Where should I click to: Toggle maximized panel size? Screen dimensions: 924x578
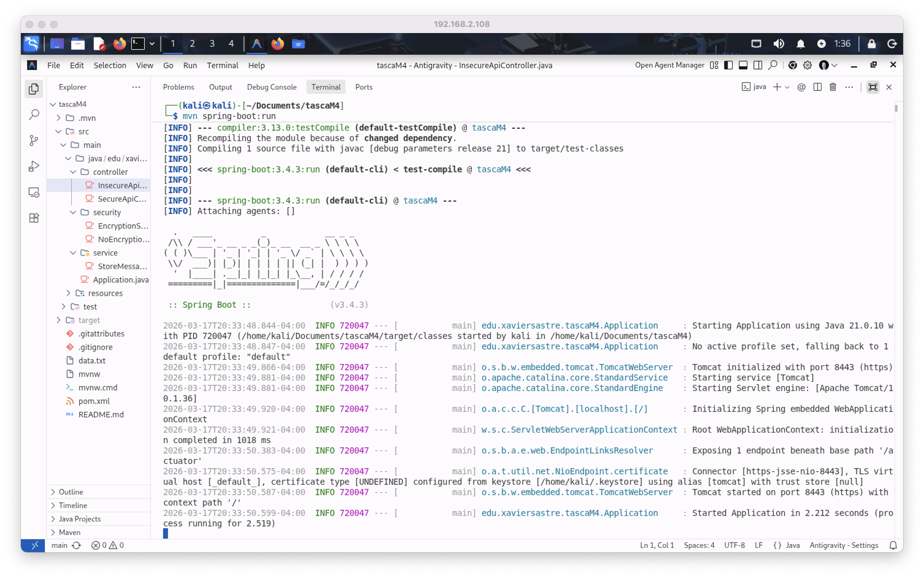click(873, 87)
